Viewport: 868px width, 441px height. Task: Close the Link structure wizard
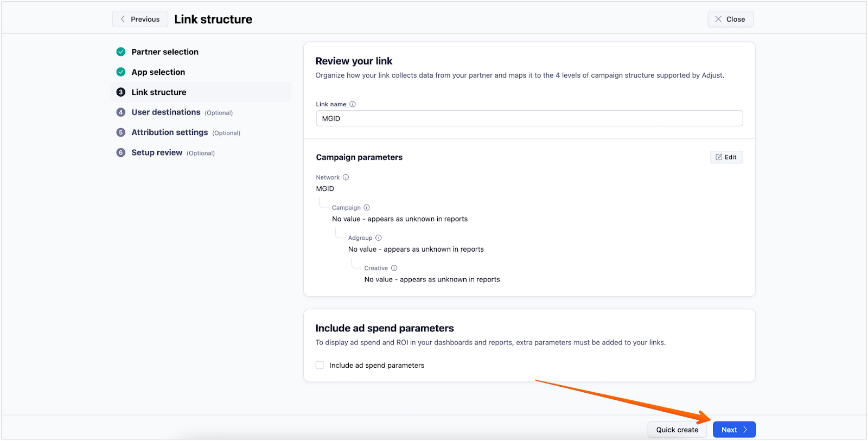(x=730, y=19)
